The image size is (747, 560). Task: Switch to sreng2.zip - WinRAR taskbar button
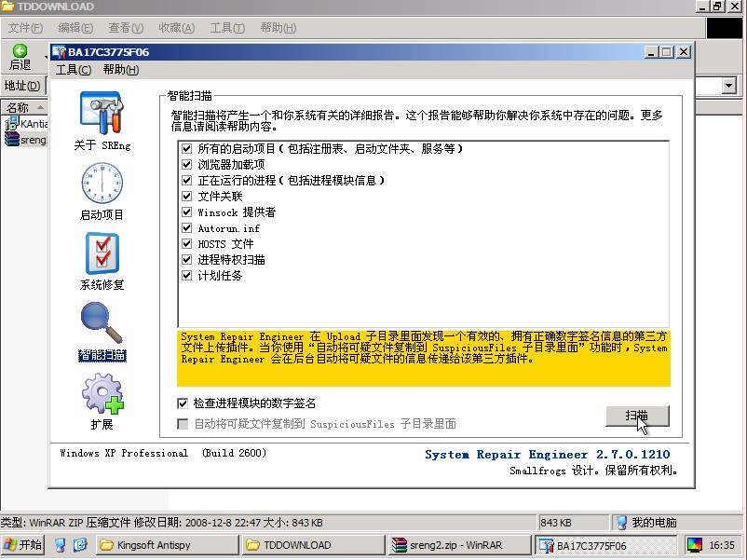pos(460,545)
